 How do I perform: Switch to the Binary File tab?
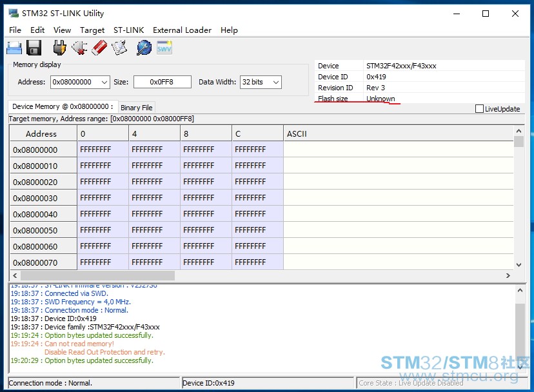[137, 108]
